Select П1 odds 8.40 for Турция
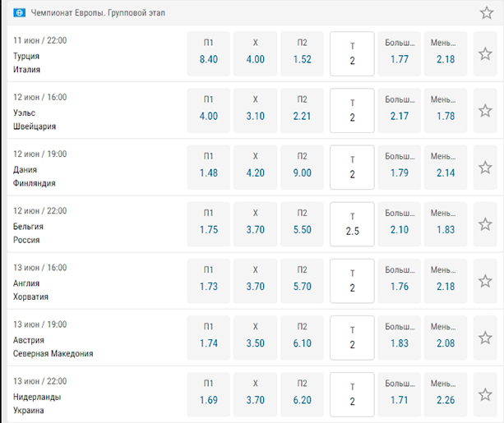 209,54
